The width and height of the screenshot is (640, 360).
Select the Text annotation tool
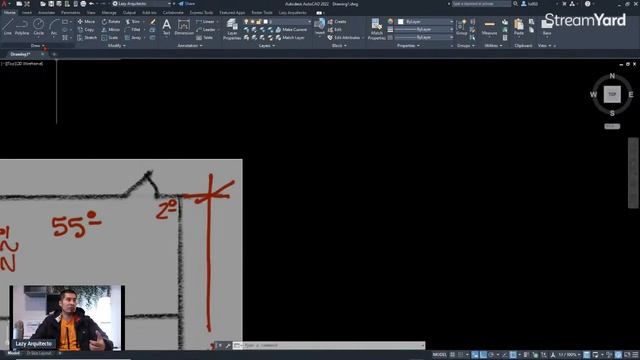point(167,28)
